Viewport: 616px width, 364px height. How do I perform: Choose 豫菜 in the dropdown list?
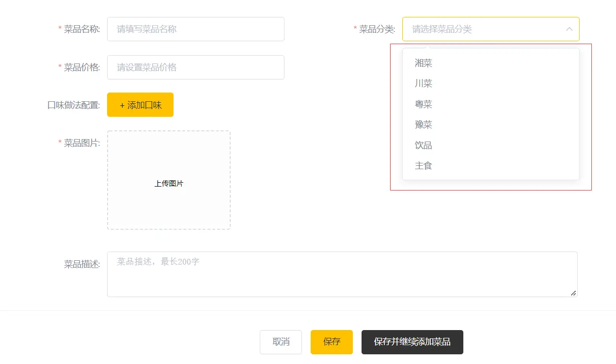coord(490,125)
